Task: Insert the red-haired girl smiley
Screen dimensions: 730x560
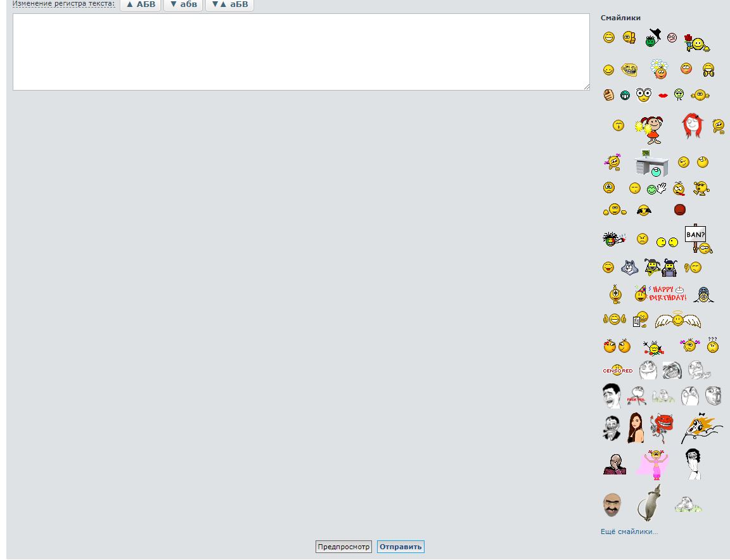Action: (692, 125)
